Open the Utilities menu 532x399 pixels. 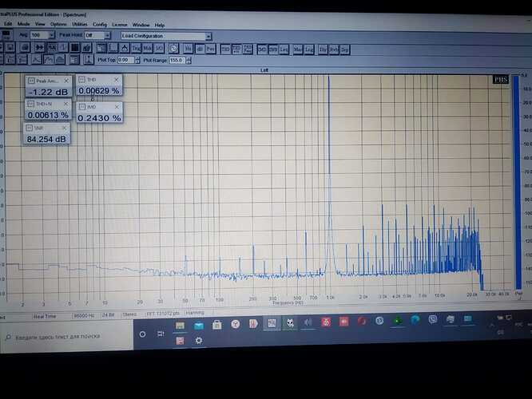pyautogui.click(x=80, y=25)
